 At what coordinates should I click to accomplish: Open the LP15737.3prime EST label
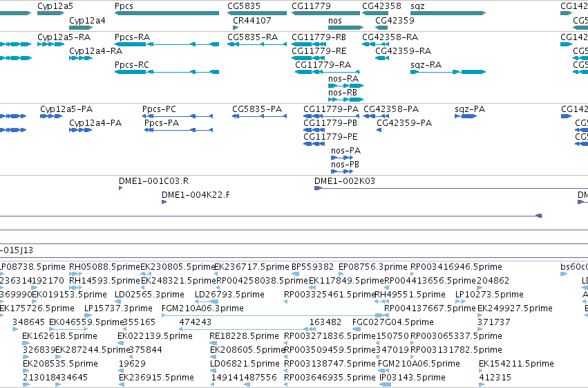118,308
